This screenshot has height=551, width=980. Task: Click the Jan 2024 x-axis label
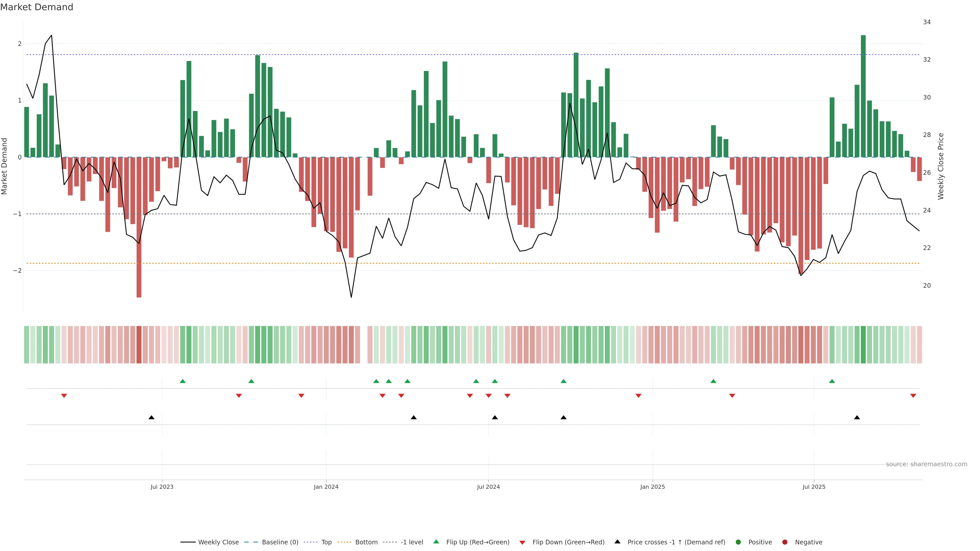[326, 487]
